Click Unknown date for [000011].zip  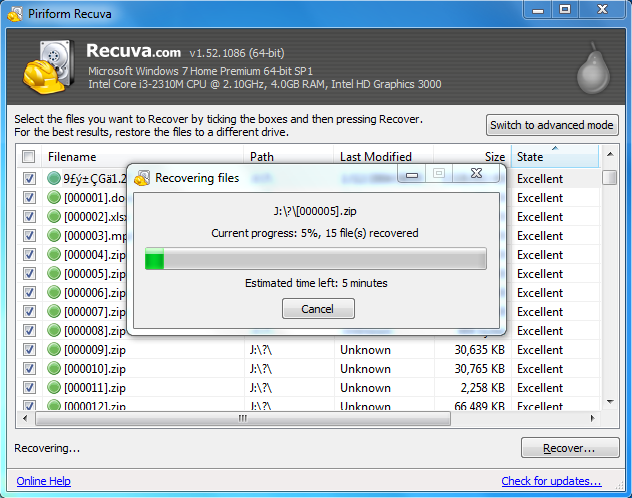[x=365, y=388]
